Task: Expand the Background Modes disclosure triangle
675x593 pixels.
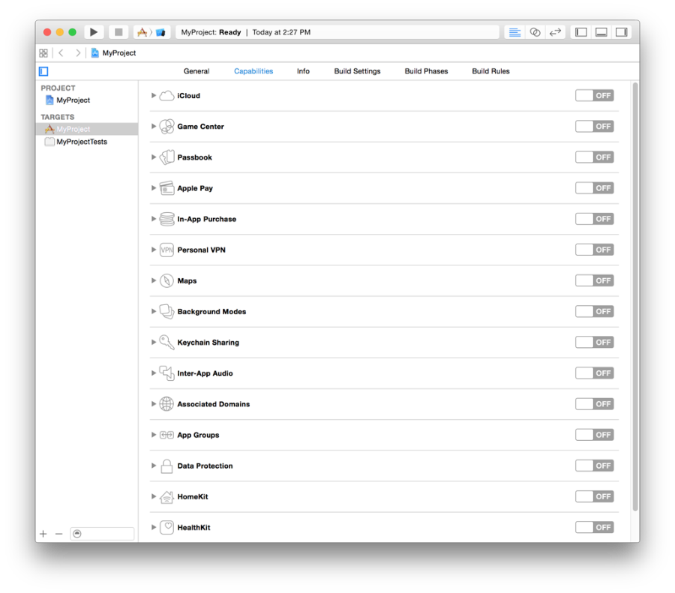Action: tap(154, 312)
